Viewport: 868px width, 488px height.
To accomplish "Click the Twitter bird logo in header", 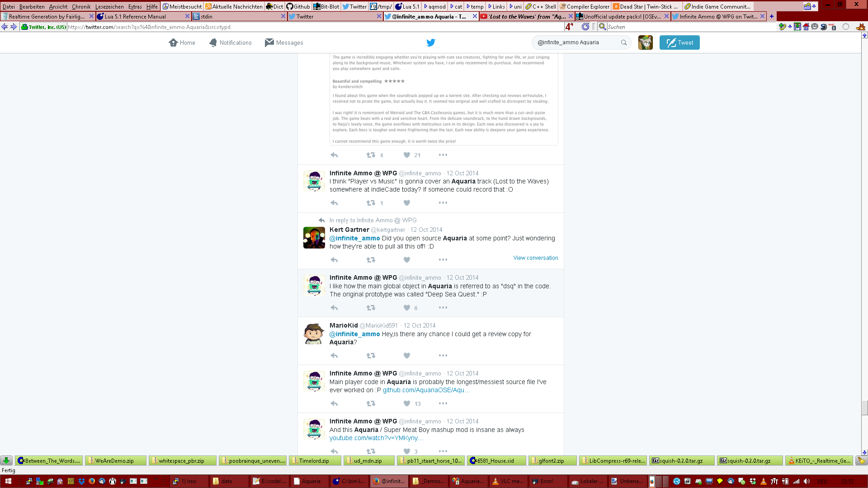I will pos(431,42).
